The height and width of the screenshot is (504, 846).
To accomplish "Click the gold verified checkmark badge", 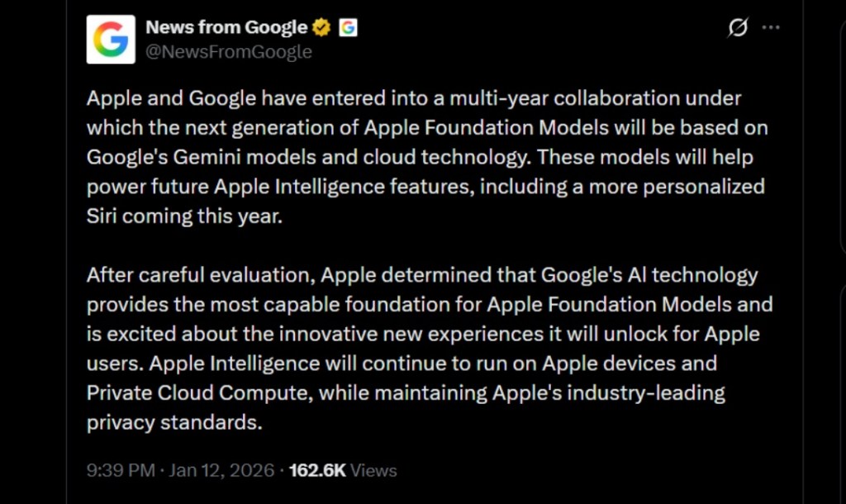I will point(321,26).
